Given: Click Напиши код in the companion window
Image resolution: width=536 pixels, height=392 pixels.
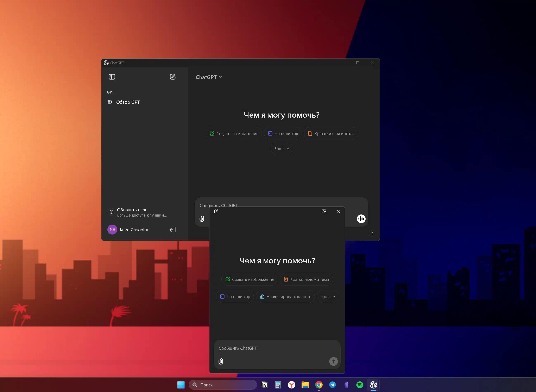Looking at the screenshot, I should (x=235, y=297).
